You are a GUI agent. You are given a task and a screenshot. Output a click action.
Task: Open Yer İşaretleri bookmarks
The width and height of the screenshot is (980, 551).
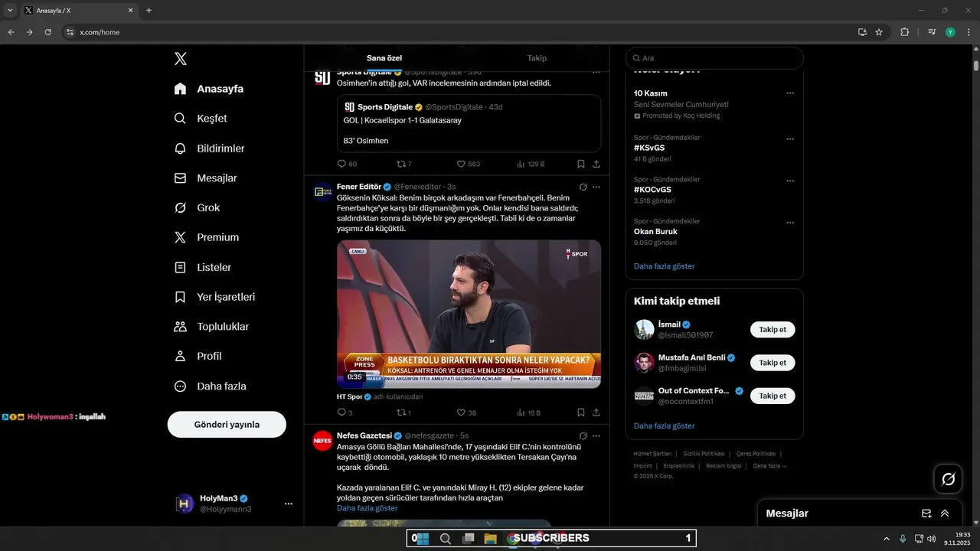[x=214, y=297]
